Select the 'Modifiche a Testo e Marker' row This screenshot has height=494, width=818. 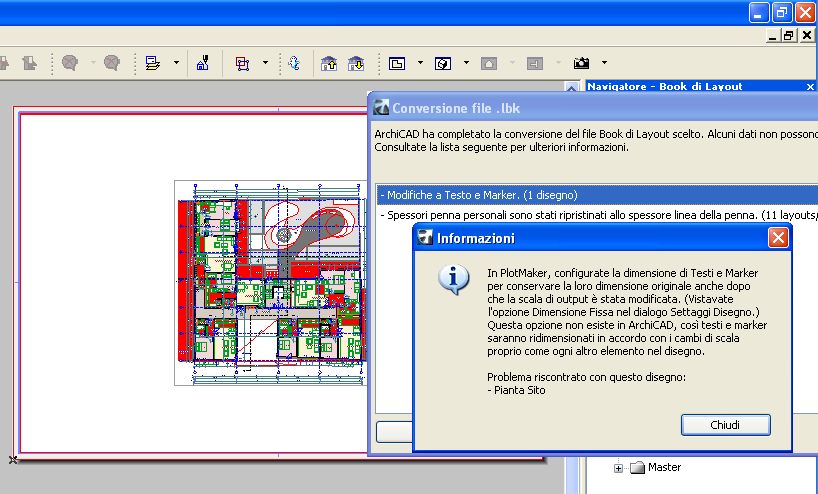(597, 195)
